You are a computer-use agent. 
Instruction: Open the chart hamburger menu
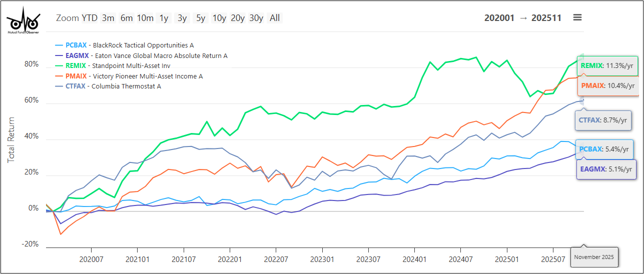pos(577,17)
